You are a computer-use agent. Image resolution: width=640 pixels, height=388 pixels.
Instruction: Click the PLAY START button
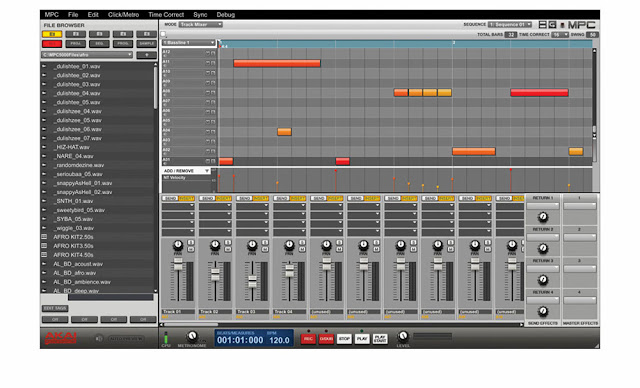point(380,339)
